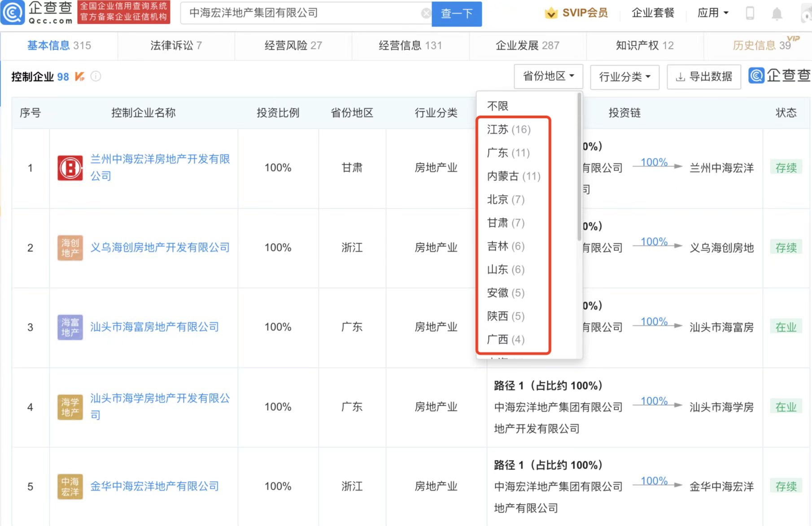Open the notification bell icon
The image size is (812, 526).
click(x=777, y=14)
